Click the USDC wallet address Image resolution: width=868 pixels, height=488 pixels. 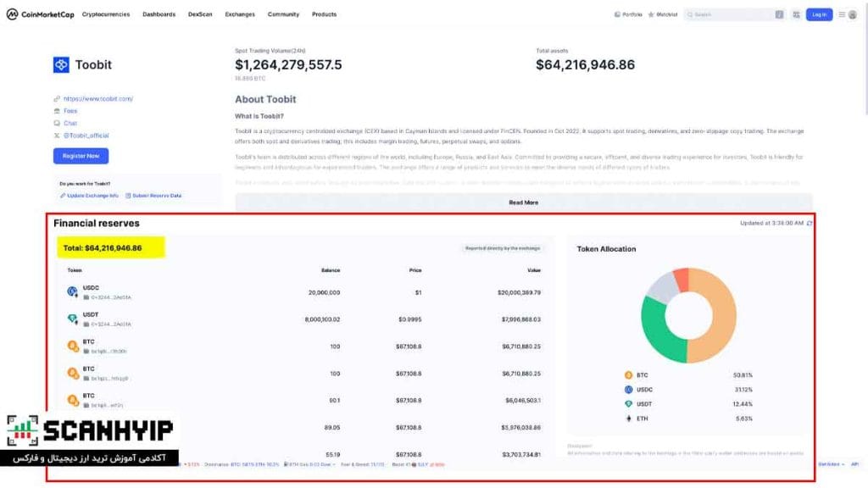coord(111,297)
